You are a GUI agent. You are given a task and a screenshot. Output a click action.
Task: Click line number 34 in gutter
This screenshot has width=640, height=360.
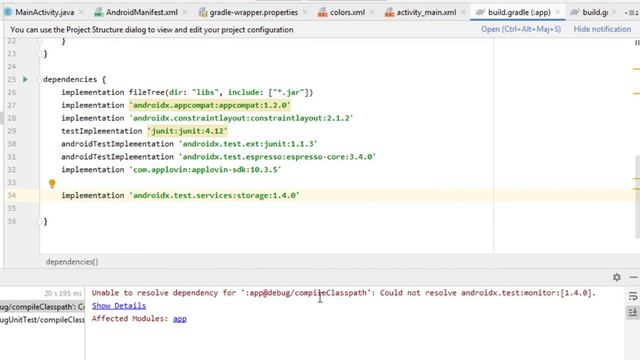pos(11,196)
